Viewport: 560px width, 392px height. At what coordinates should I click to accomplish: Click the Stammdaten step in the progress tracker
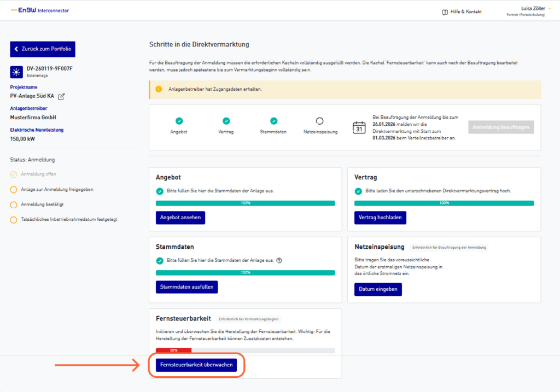pyautogui.click(x=273, y=125)
